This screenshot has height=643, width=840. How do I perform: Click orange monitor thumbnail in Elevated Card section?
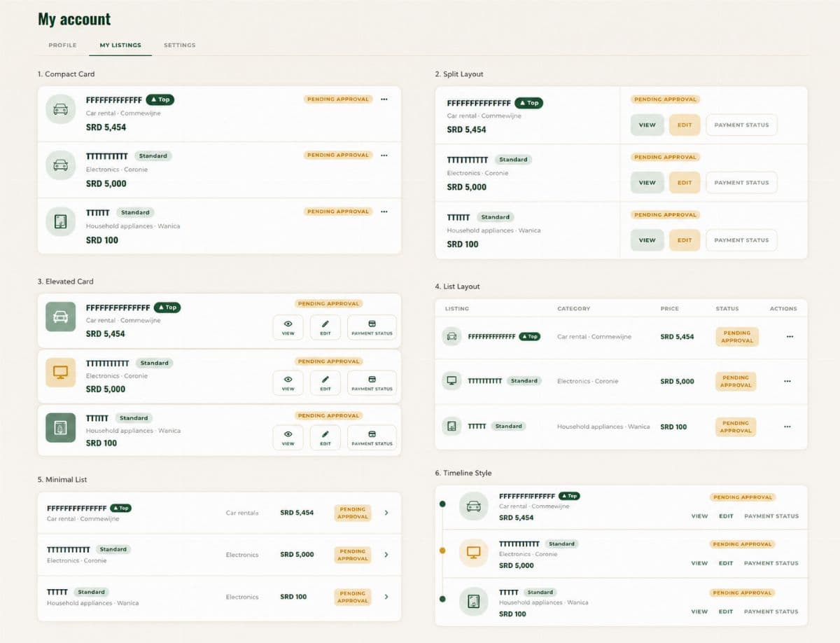(61, 372)
